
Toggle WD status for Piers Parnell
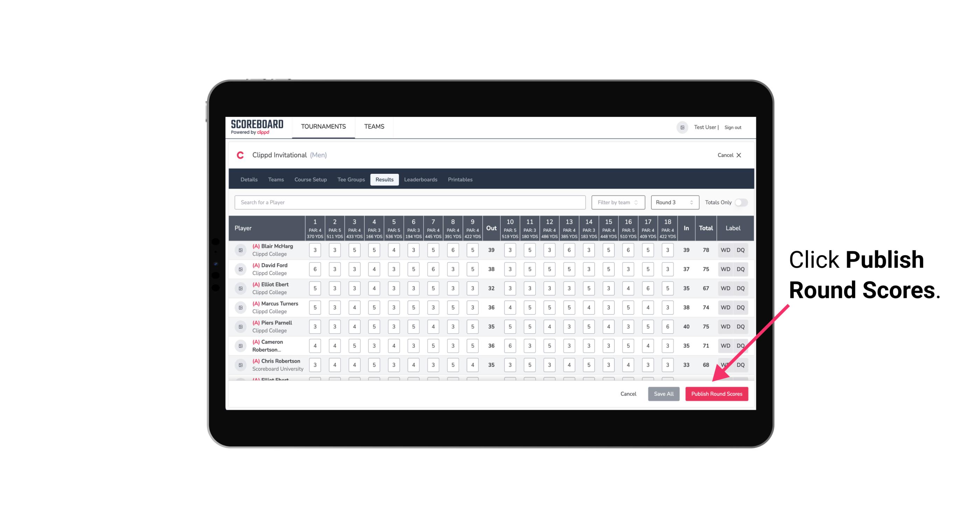[724, 327]
